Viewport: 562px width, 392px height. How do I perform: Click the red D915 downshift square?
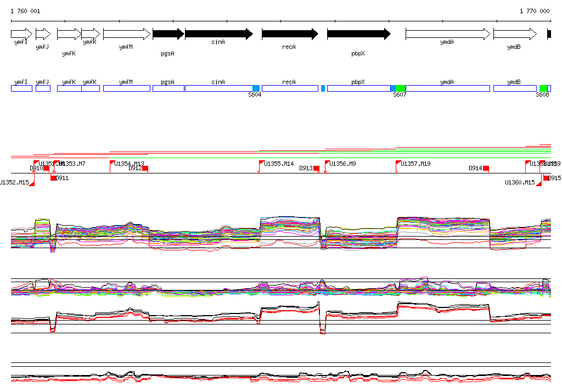[x=546, y=178]
